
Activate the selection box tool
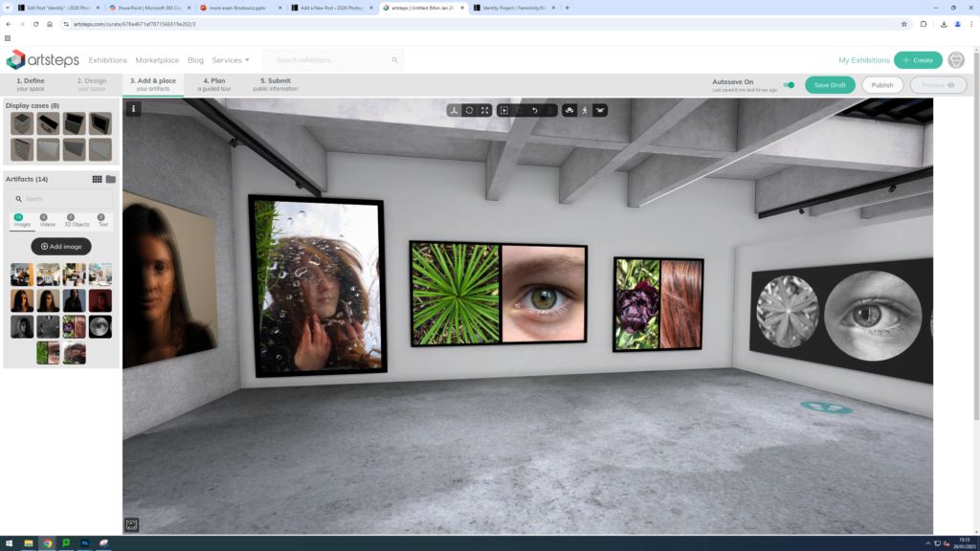pos(504,111)
